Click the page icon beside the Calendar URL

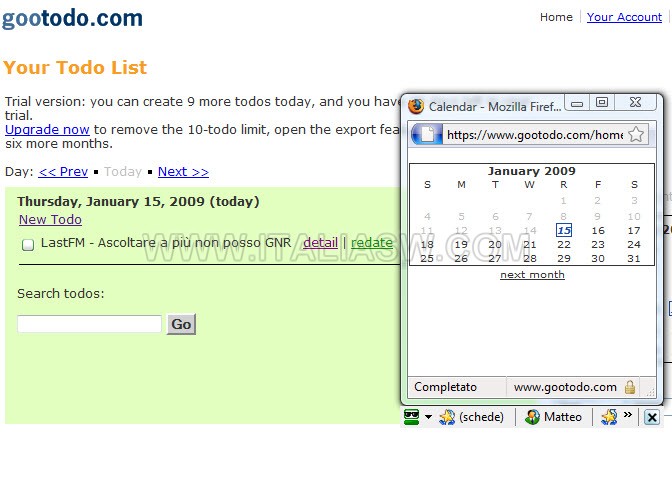point(427,135)
